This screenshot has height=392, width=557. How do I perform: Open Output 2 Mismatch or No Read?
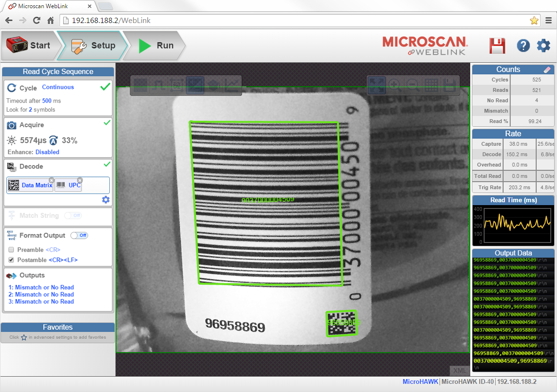coord(41,294)
